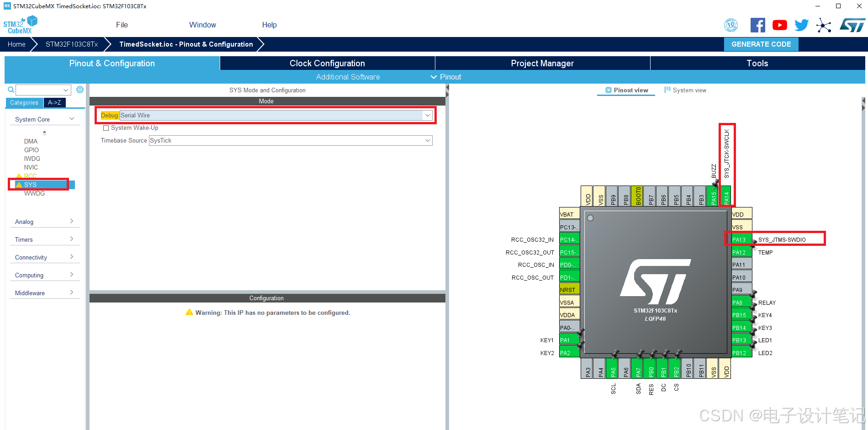Screen dimensions: 868x430
Task: Select the NRST pin on the chip
Action: click(x=570, y=290)
